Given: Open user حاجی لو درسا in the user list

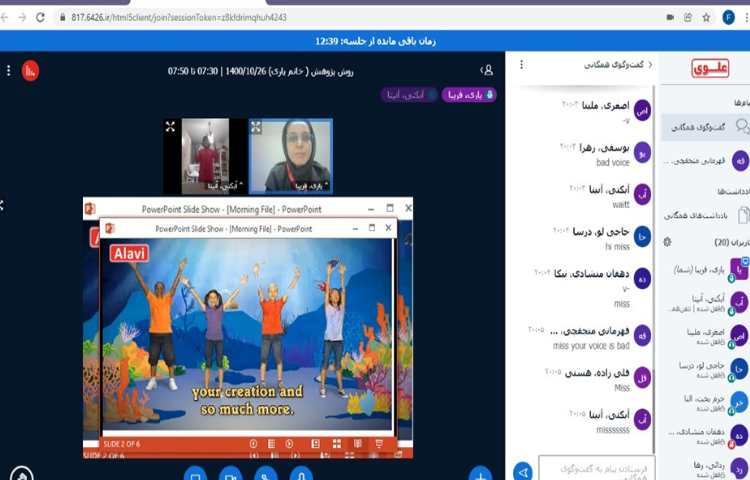Looking at the screenshot, I should click(x=706, y=369).
